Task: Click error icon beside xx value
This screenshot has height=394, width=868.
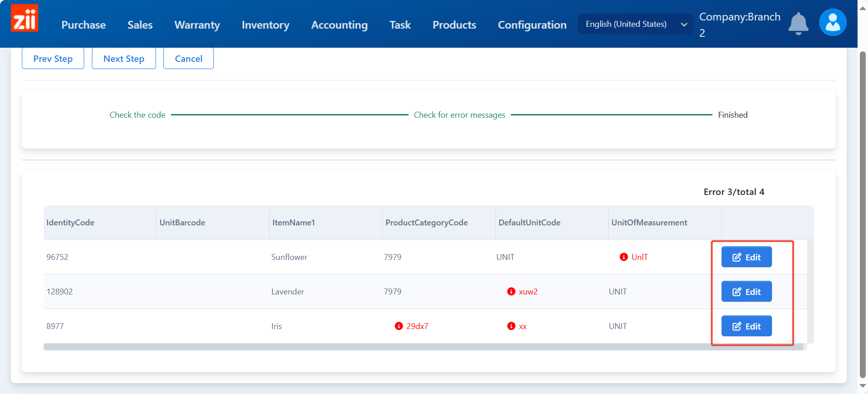Action: (x=511, y=326)
